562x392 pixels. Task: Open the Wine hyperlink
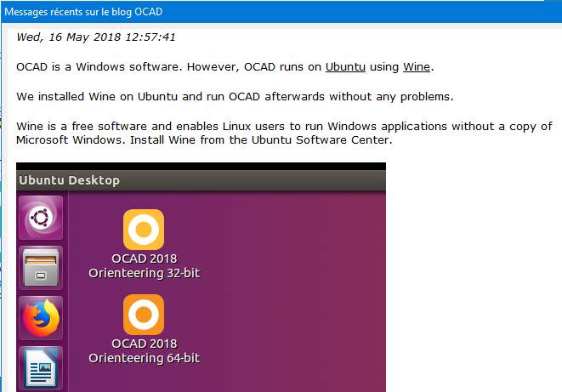(416, 67)
